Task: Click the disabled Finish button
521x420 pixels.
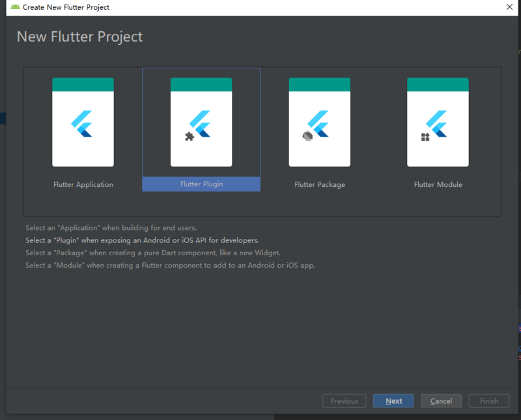Action: coord(488,401)
